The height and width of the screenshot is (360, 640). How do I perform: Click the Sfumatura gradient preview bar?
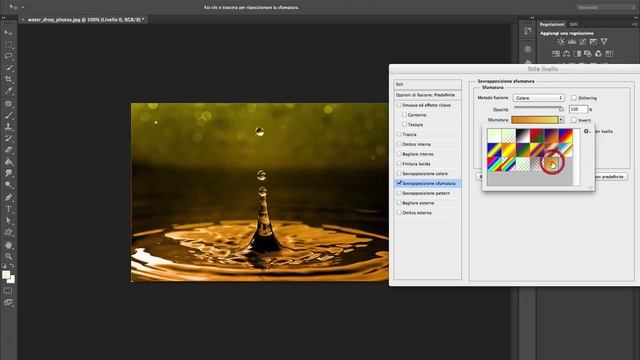[x=535, y=120]
